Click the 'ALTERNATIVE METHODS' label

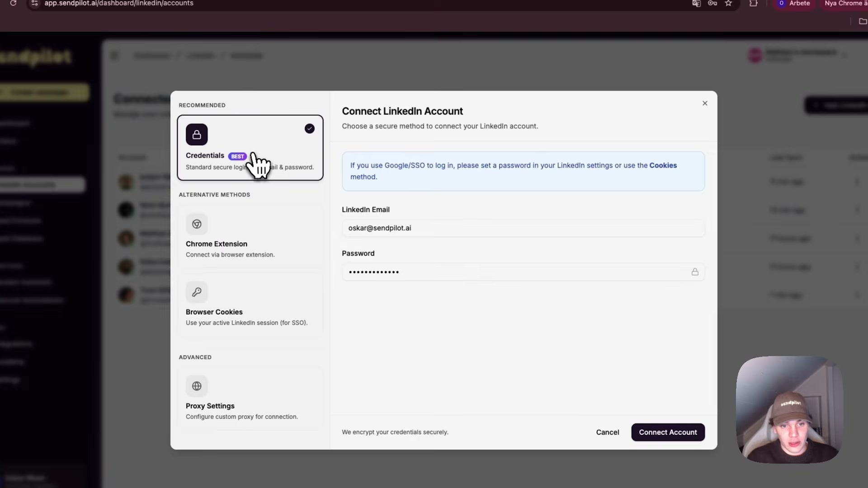point(214,195)
